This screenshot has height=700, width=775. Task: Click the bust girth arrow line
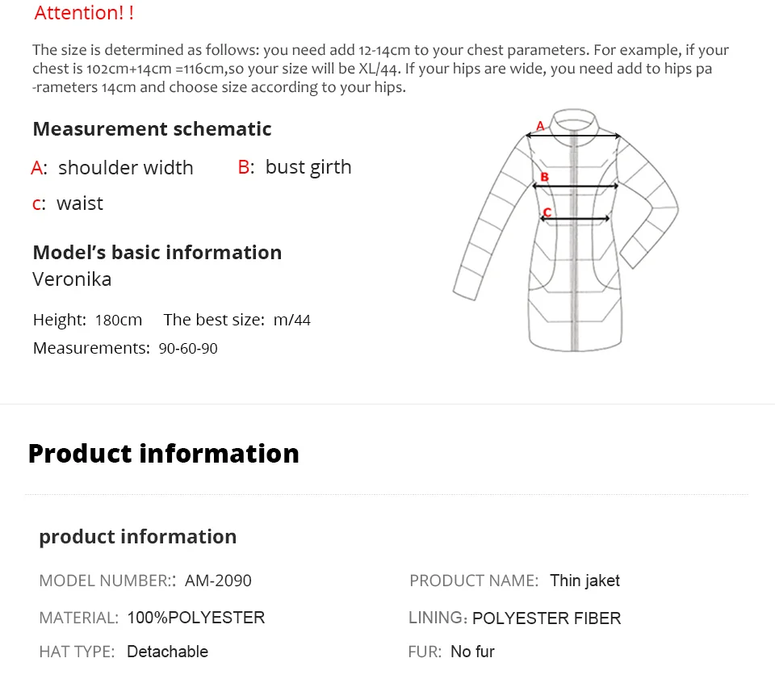[x=575, y=186]
